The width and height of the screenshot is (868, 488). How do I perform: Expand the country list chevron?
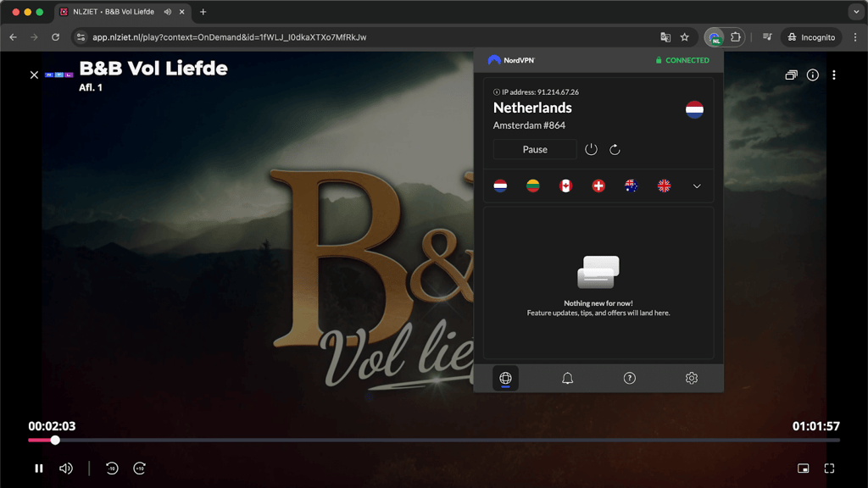(697, 186)
